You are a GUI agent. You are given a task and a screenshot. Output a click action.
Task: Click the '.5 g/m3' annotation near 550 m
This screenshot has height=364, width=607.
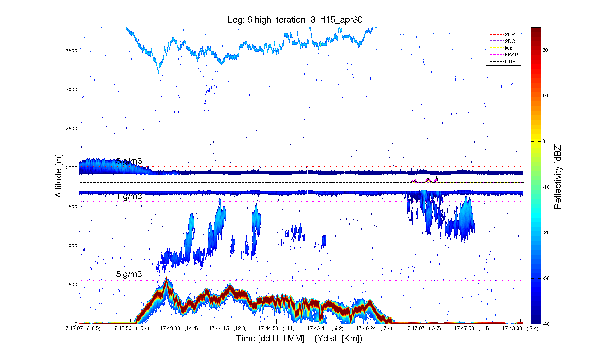128,274
